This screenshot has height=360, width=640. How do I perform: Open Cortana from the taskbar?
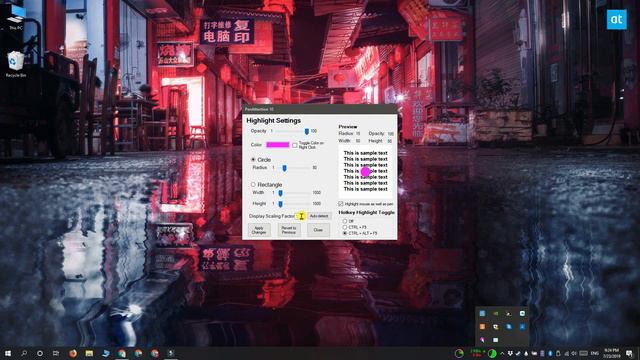pos(40,353)
